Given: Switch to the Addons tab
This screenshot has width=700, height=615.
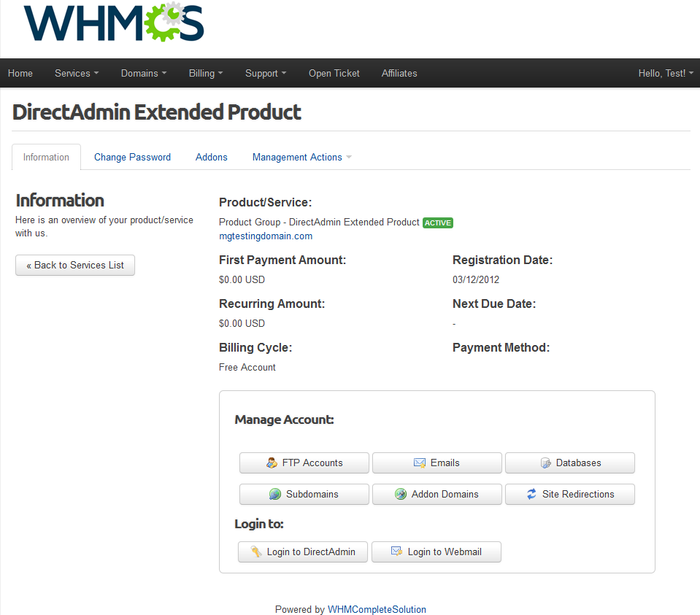Looking at the screenshot, I should pos(211,158).
